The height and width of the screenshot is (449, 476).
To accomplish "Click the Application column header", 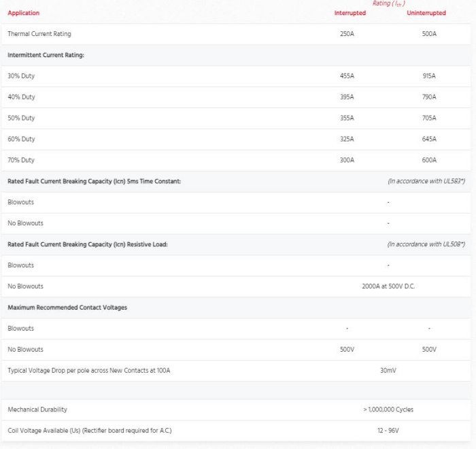I will [x=24, y=13].
